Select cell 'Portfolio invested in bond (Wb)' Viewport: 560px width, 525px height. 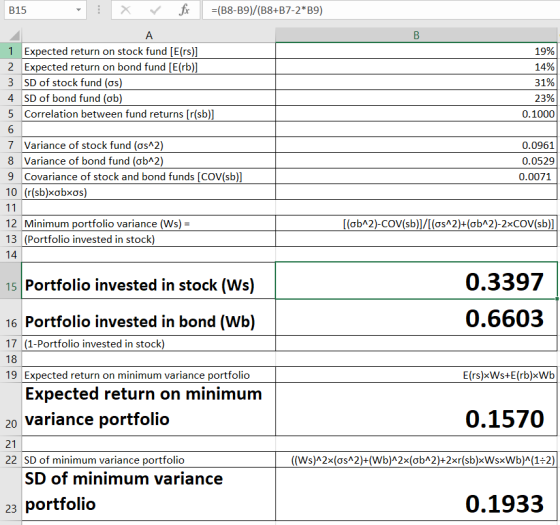(149, 318)
